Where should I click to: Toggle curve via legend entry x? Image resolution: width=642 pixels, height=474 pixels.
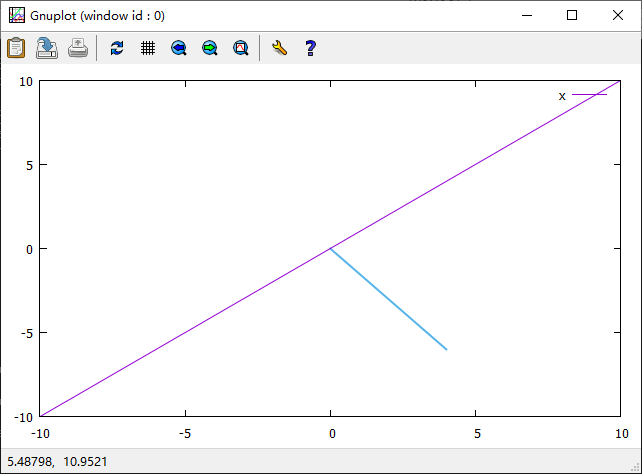562,96
